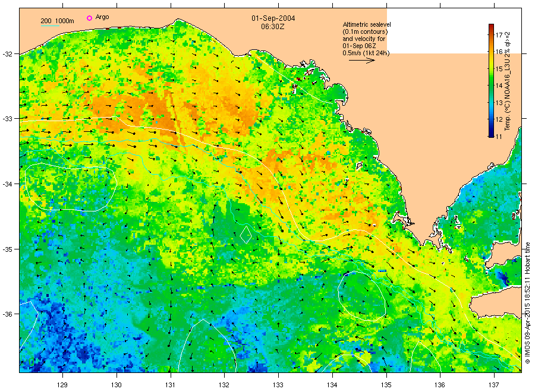
Task: Click the 130 longitude axis label
Action: [x=117, y=385]
